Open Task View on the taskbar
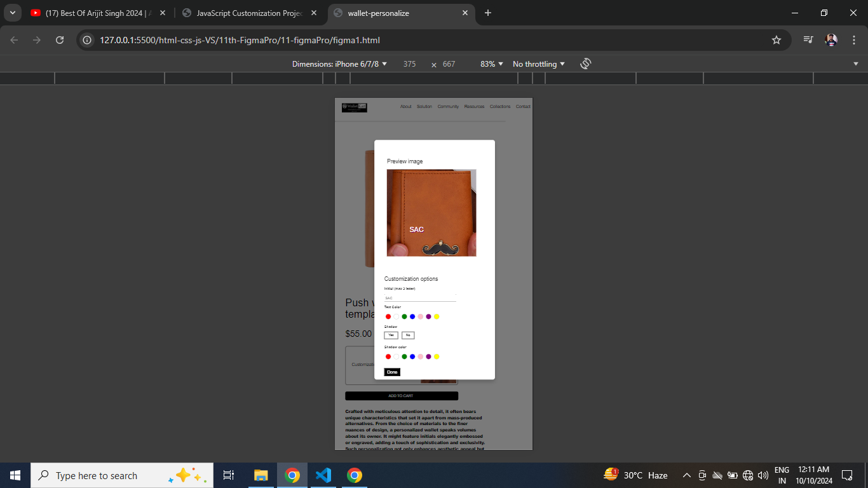 point(229,475)
